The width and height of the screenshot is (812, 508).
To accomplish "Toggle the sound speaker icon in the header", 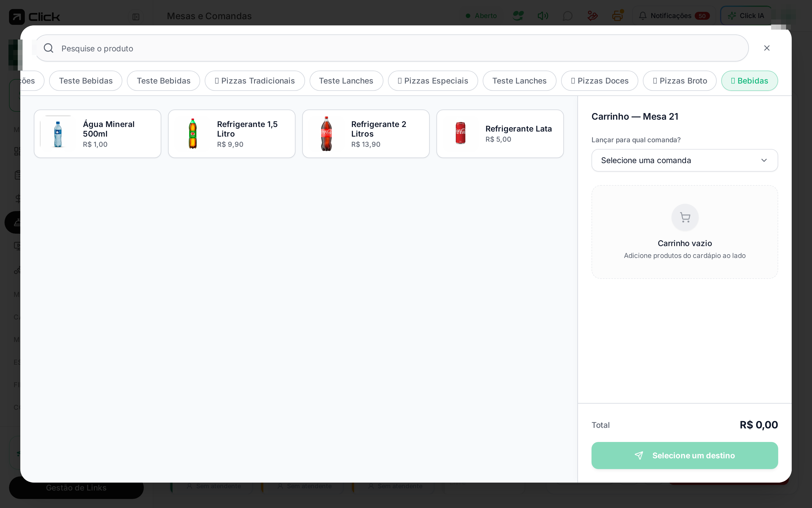I will point(543,16).
